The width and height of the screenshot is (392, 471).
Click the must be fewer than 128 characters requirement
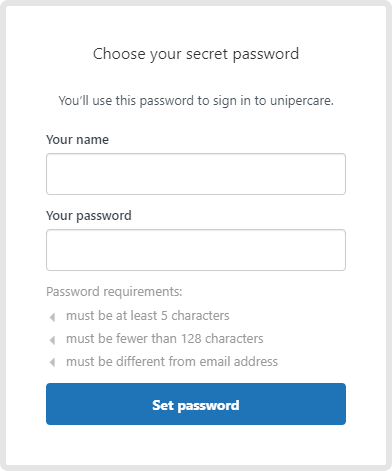[165, 339]
